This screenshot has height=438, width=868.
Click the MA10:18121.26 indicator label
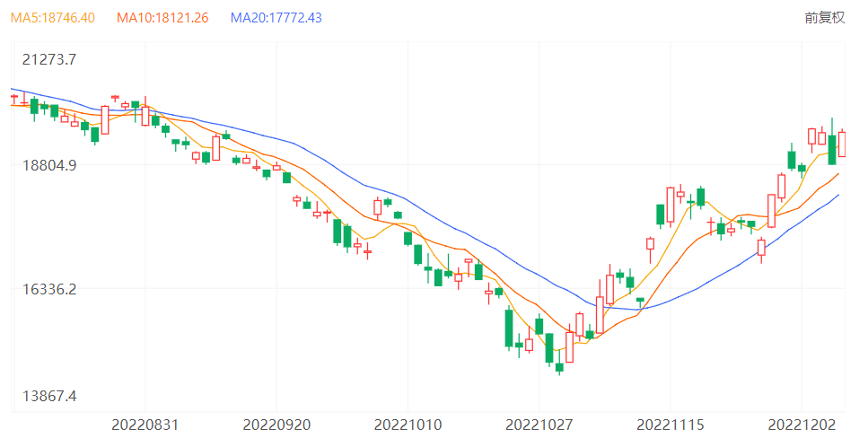point(162,18)
